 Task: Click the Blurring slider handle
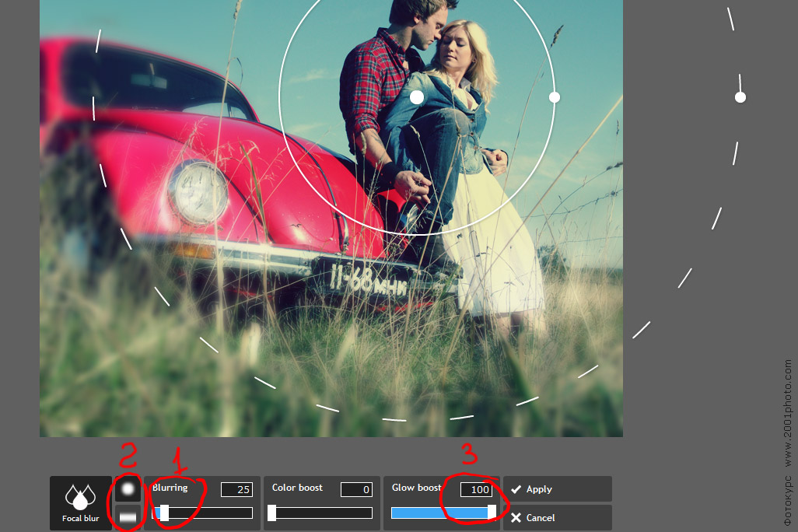[164, 513]
